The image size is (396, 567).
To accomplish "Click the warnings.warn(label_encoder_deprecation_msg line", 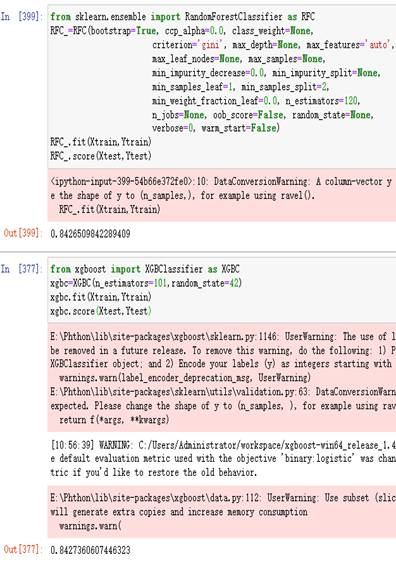I will pos(185,378).
